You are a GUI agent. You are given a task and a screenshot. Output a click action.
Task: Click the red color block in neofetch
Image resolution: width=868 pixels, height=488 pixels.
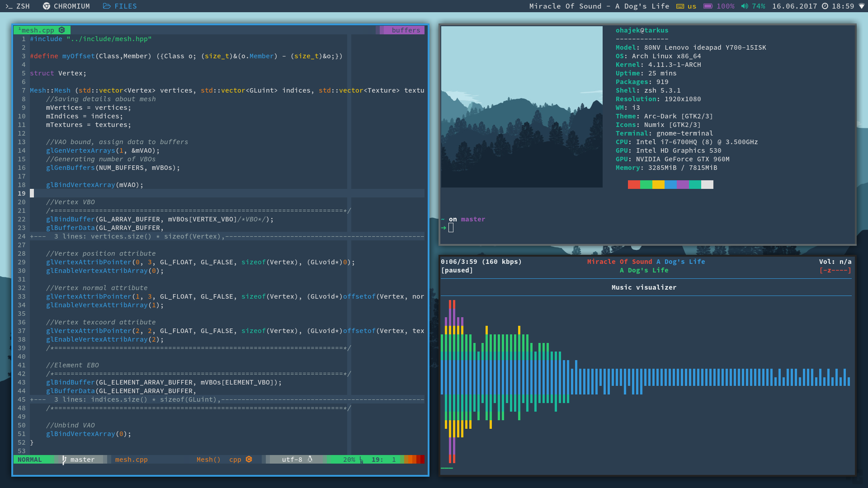coord(634,184)
